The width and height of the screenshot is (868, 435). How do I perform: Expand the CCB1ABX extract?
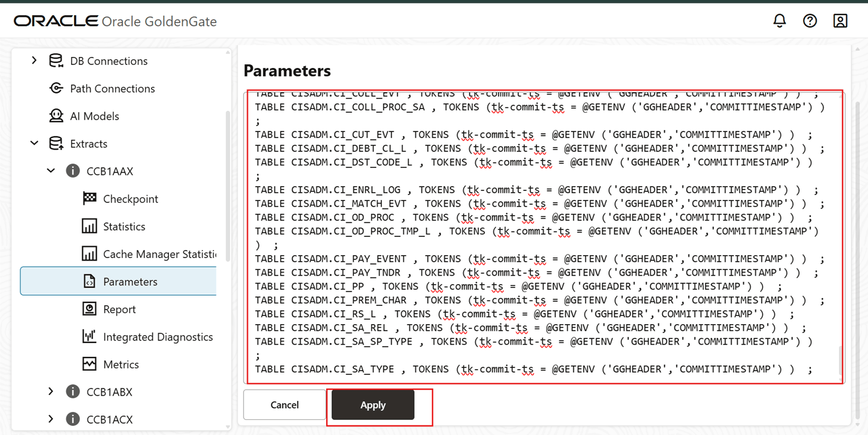pos(51,391)
